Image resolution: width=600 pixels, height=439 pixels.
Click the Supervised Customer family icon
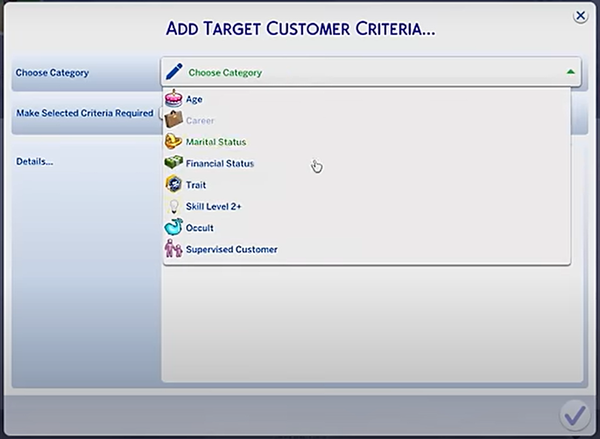[174, 249]
